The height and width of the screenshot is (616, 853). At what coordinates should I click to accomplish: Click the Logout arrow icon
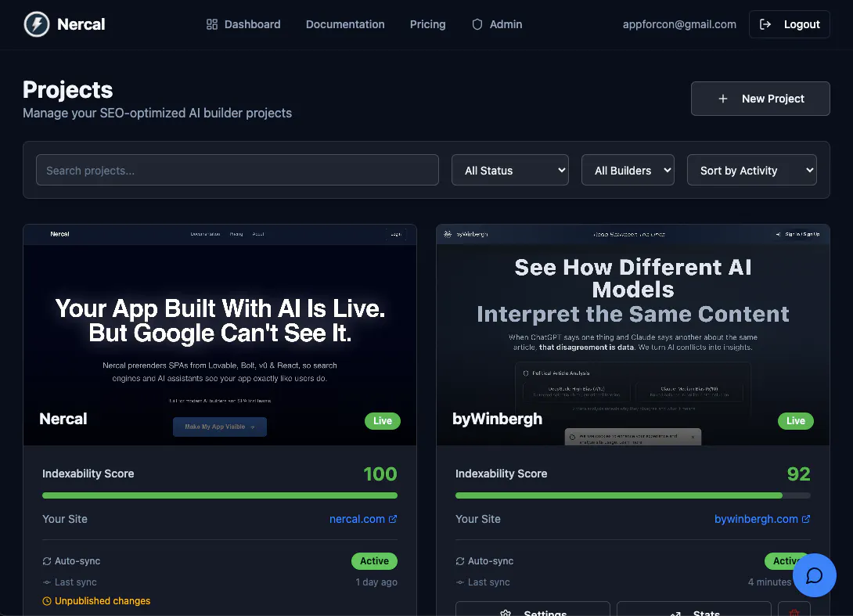[x=765, y=24]
